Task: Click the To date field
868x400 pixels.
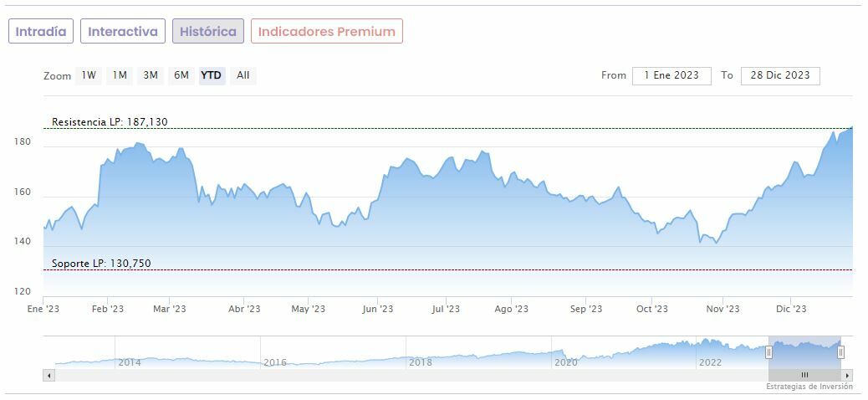Action: 780,75
